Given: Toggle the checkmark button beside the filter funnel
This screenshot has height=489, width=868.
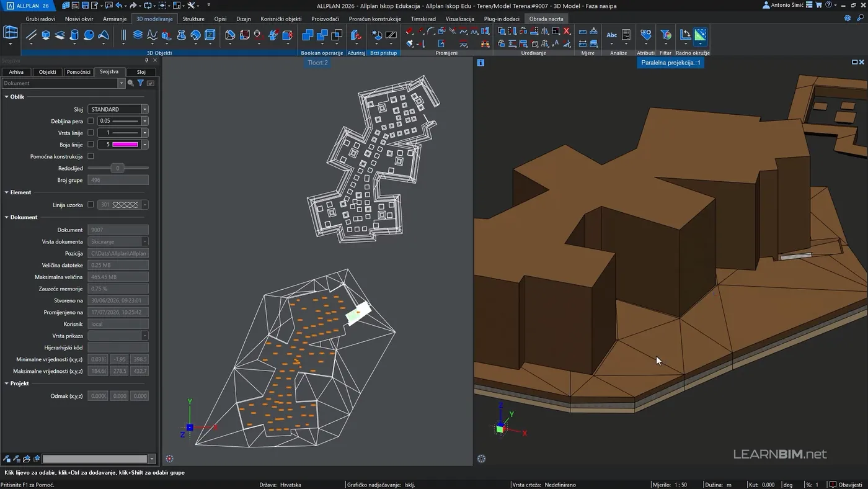Looking at the screenshot, I should pos(151,83).
